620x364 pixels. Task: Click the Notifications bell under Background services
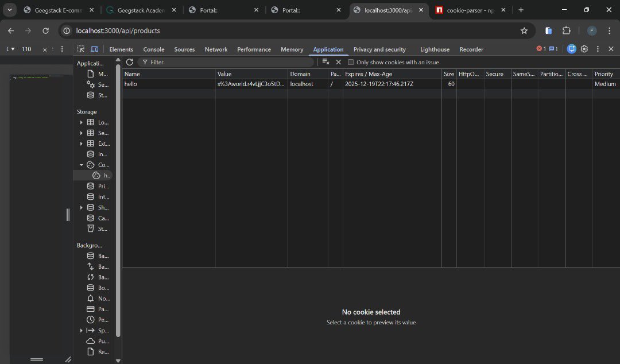(x=90, y=298)
